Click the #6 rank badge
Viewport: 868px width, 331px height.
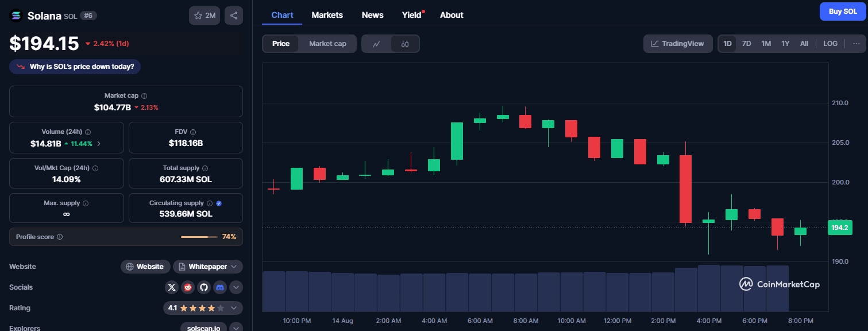[88, 16]
